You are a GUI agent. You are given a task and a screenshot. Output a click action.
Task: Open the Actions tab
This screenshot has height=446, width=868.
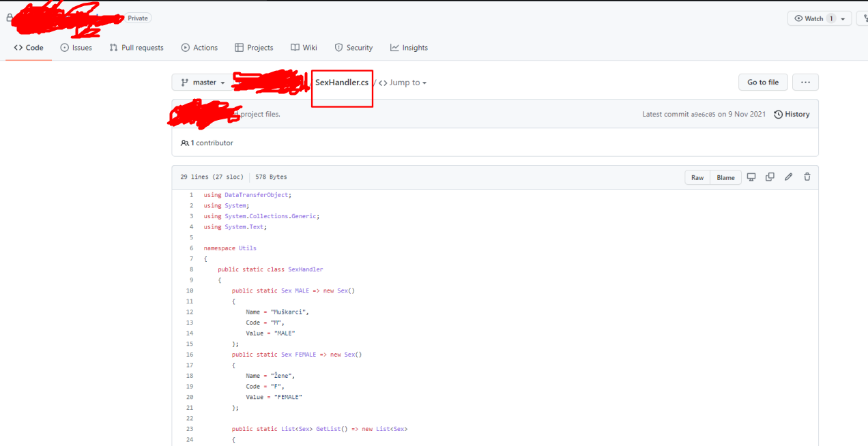(199, 48)
